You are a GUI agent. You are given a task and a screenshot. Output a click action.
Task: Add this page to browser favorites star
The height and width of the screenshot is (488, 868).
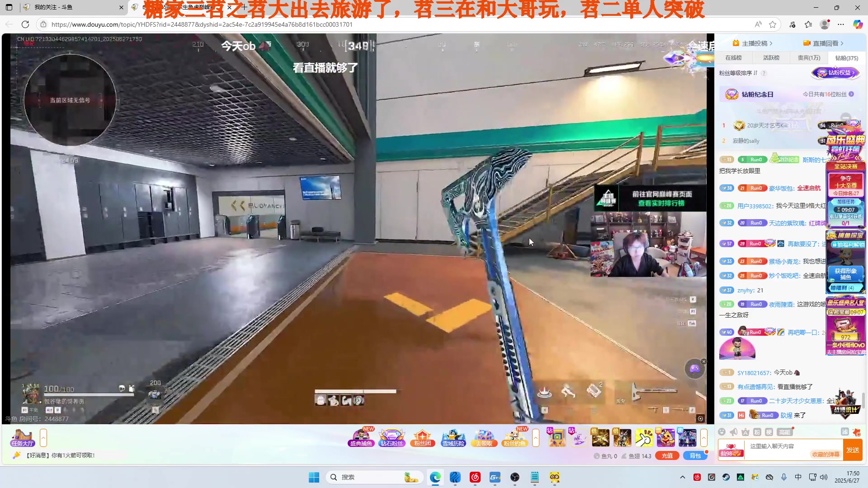click(x=773, y=24)
